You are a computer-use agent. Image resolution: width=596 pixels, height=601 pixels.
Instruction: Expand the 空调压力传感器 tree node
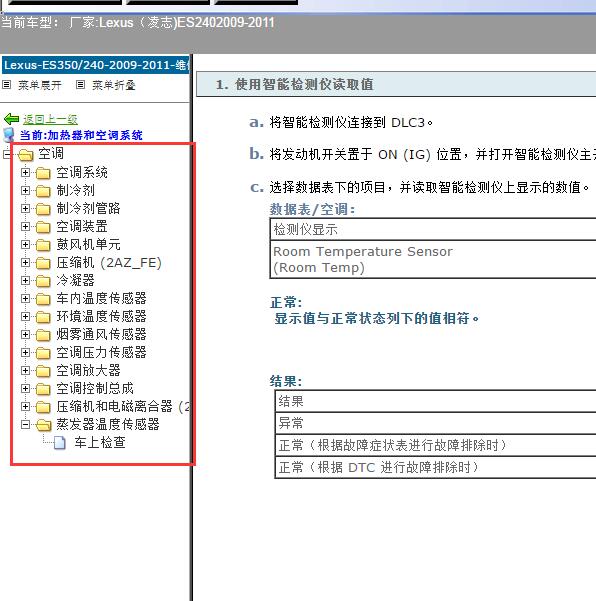pyautogui.click(x=25, y=353)
